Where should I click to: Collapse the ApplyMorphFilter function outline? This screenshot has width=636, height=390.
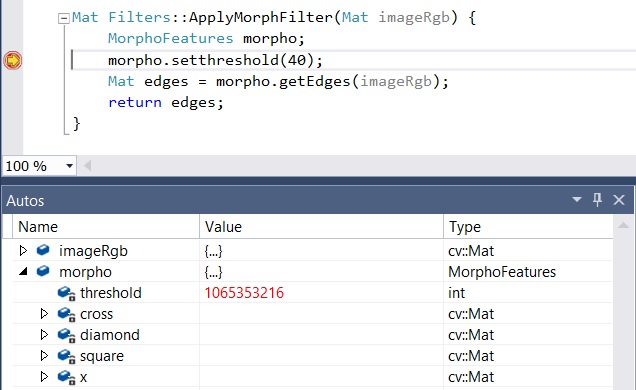pyautogui.click(x=64, y=18)
